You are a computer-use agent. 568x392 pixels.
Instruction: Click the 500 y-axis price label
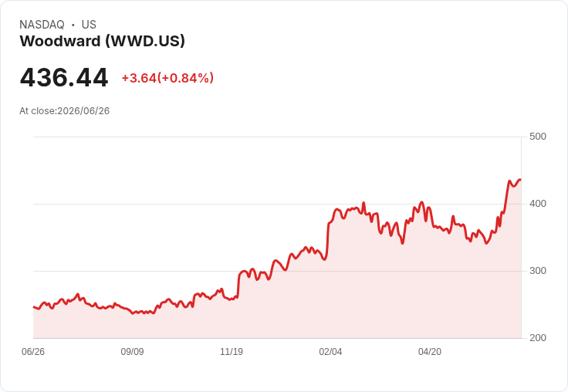point(538,137)
